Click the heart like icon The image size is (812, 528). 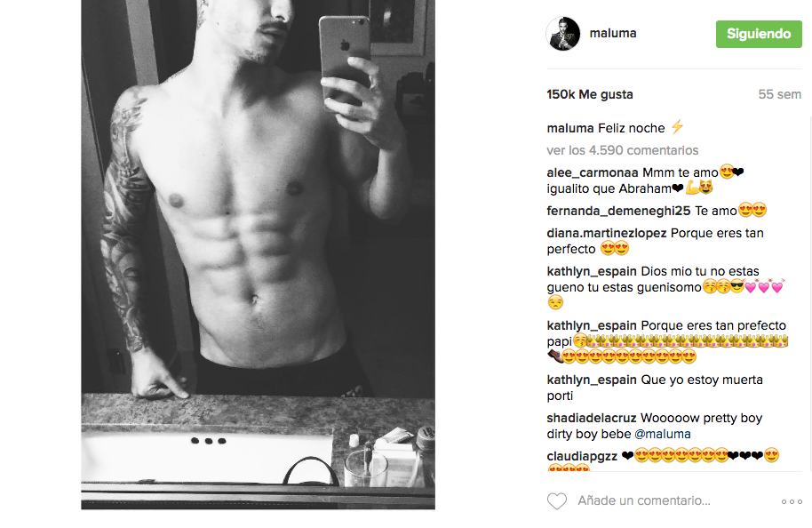(x=557, y=501)
